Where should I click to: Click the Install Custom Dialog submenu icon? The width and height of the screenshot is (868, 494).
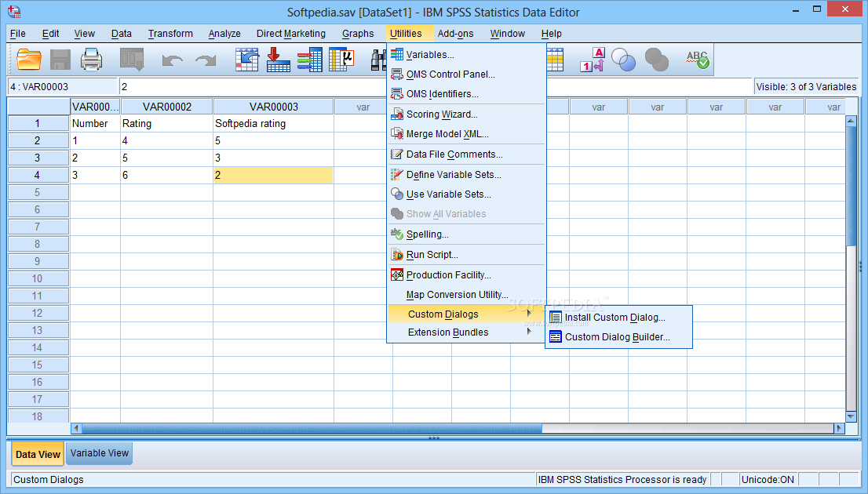pos(555,317)
